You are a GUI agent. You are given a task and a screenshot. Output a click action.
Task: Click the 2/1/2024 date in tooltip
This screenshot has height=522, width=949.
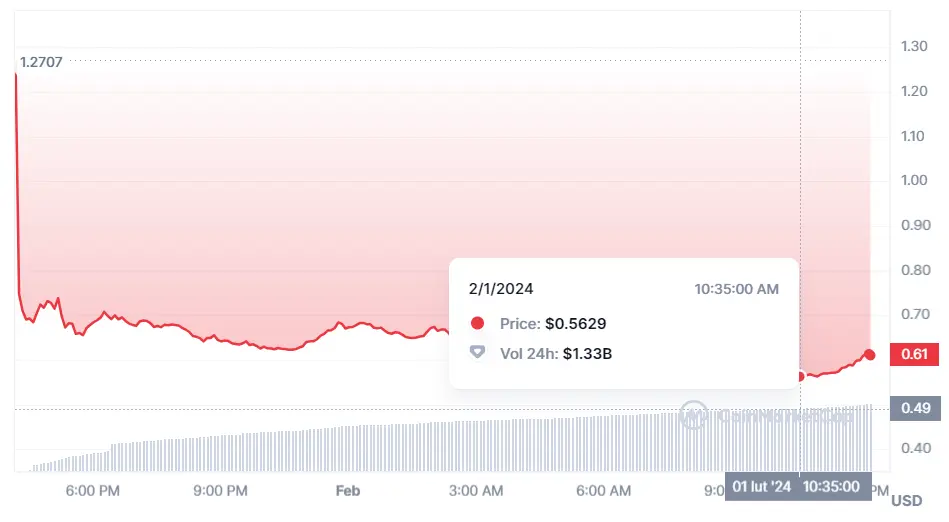click(501, 289)
